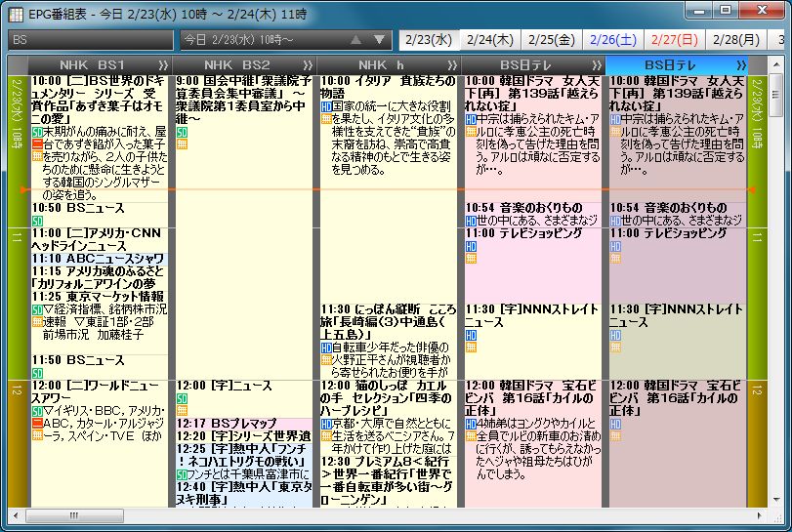Click the orange grid icon under 11:00 テレビショッピング in the fourth column

471,259
